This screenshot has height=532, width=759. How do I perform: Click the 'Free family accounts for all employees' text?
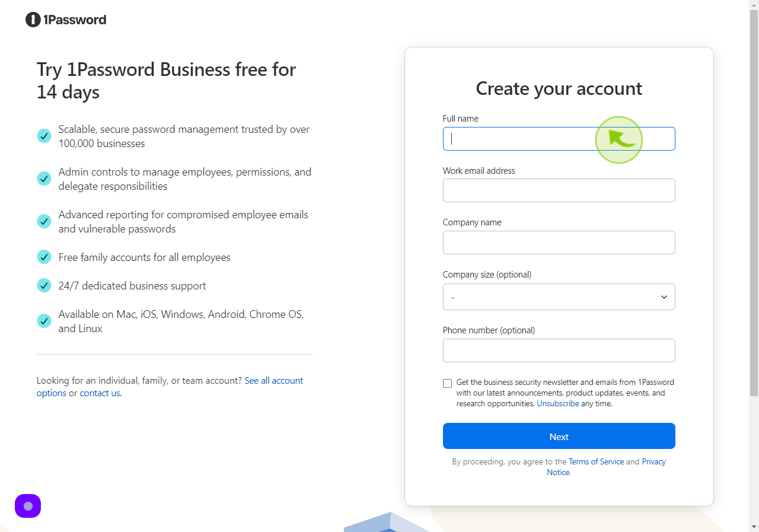click(x=144, y=257)
